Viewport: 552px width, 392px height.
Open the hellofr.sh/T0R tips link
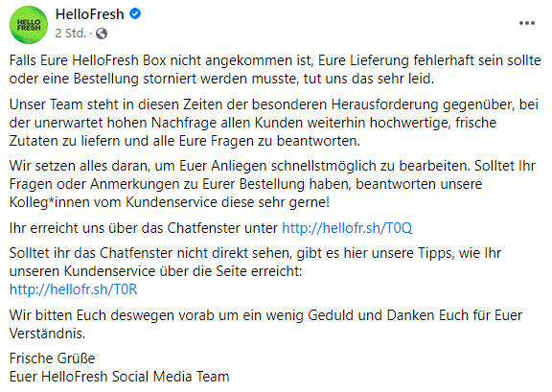coord(73,289)
